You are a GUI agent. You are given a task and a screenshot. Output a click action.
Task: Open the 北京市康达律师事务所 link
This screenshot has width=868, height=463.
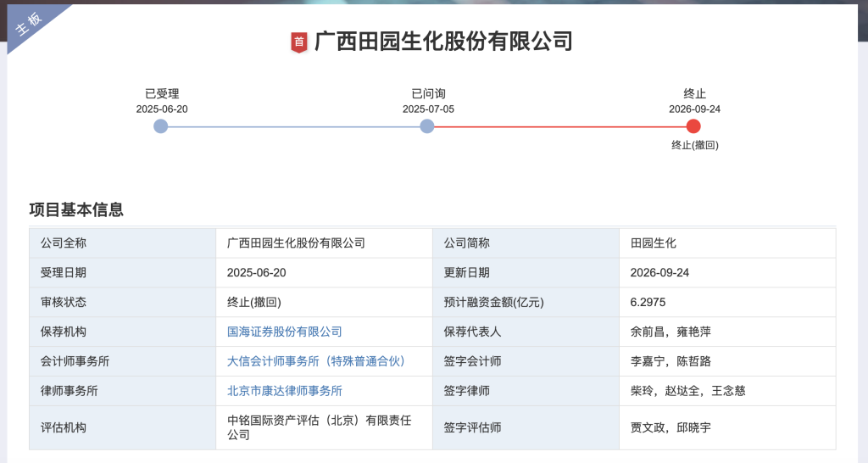pyautogui.click(x=285, y=391)
